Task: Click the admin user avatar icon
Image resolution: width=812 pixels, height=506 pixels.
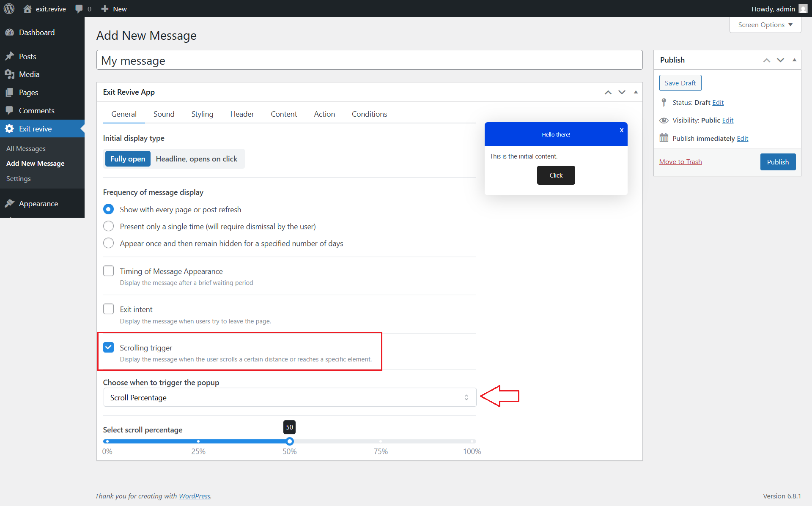Action: tap(803, 9)
